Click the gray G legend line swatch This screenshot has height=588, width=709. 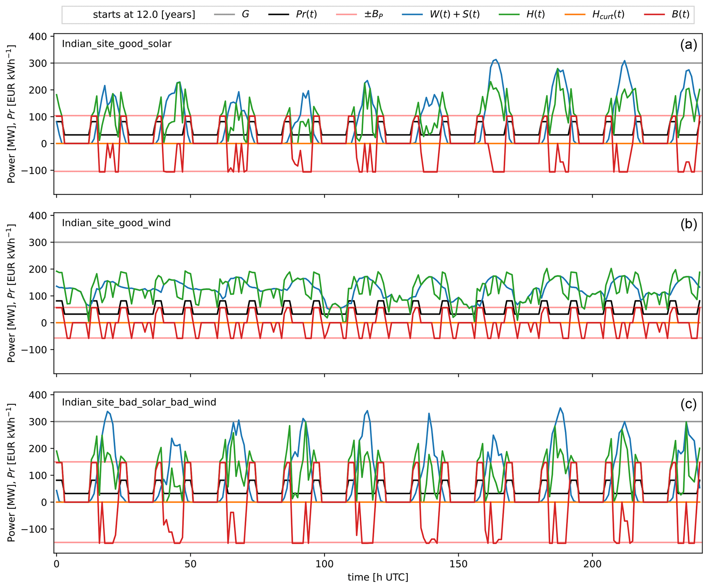click(224, 14)
